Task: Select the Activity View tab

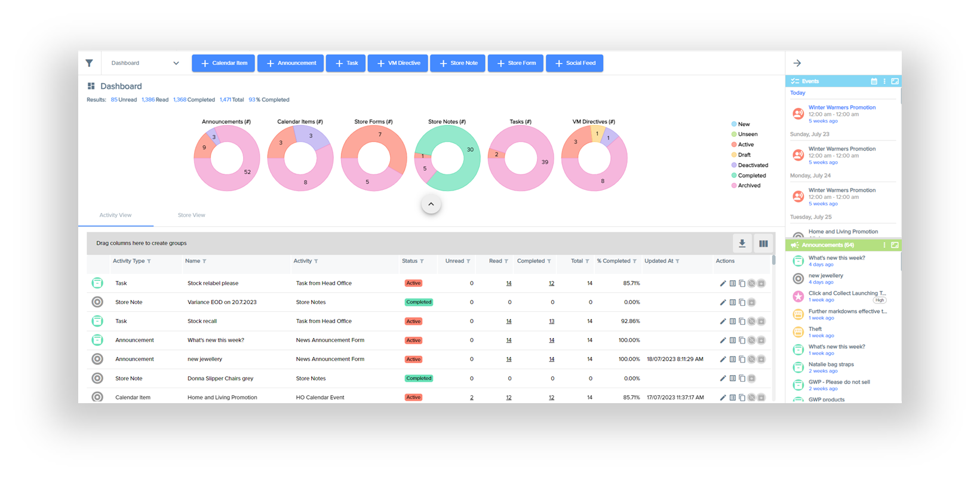Action: [x=115, y=215]
